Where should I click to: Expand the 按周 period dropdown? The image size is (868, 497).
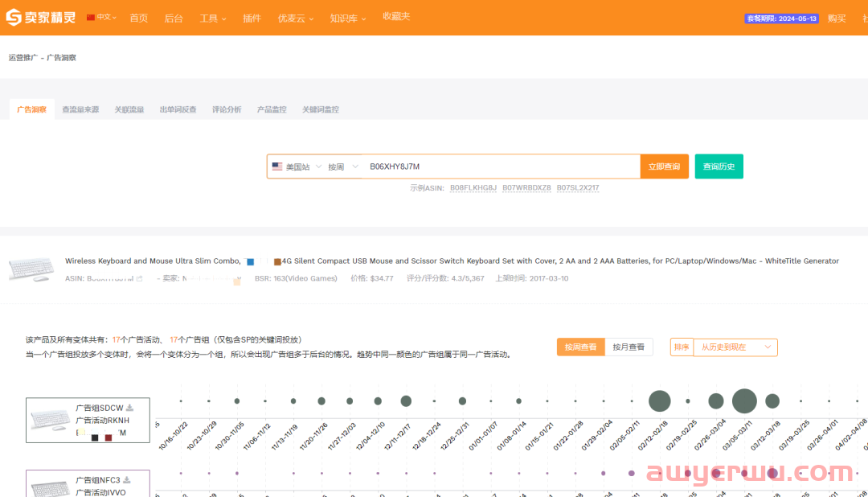(342, 166)
